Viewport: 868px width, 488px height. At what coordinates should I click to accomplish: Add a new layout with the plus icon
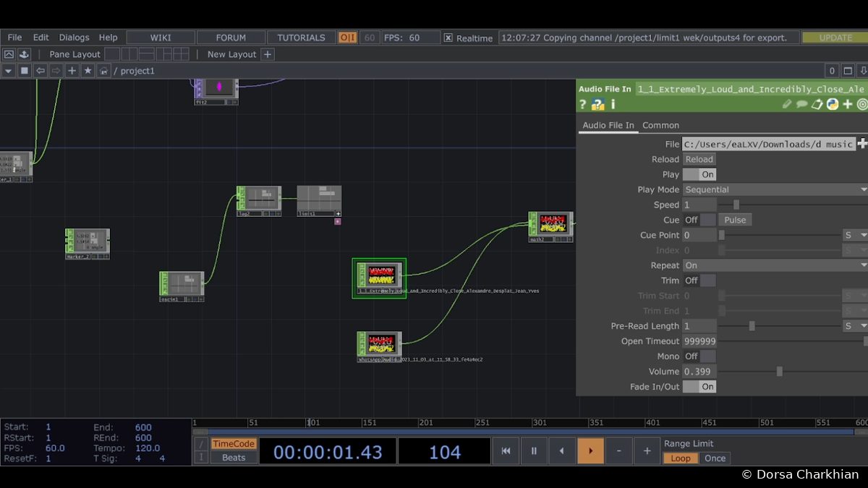[268, 54]
